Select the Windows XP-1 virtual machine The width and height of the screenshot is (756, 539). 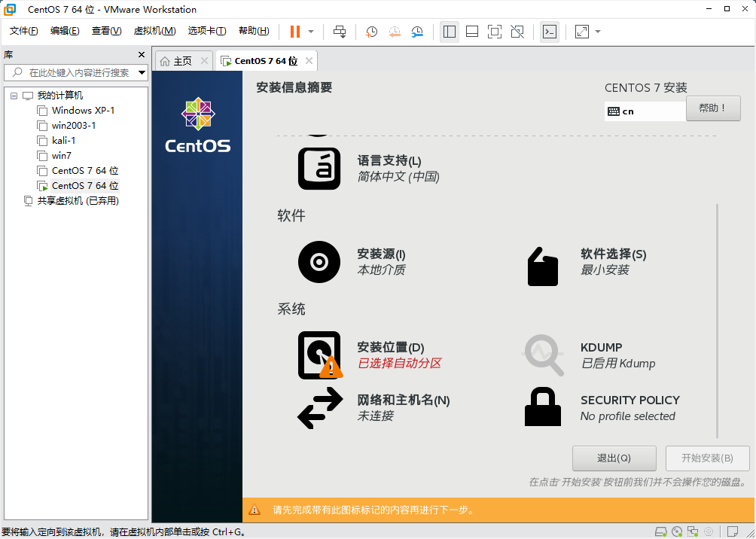pyautogui.click(x=83, y=111)
